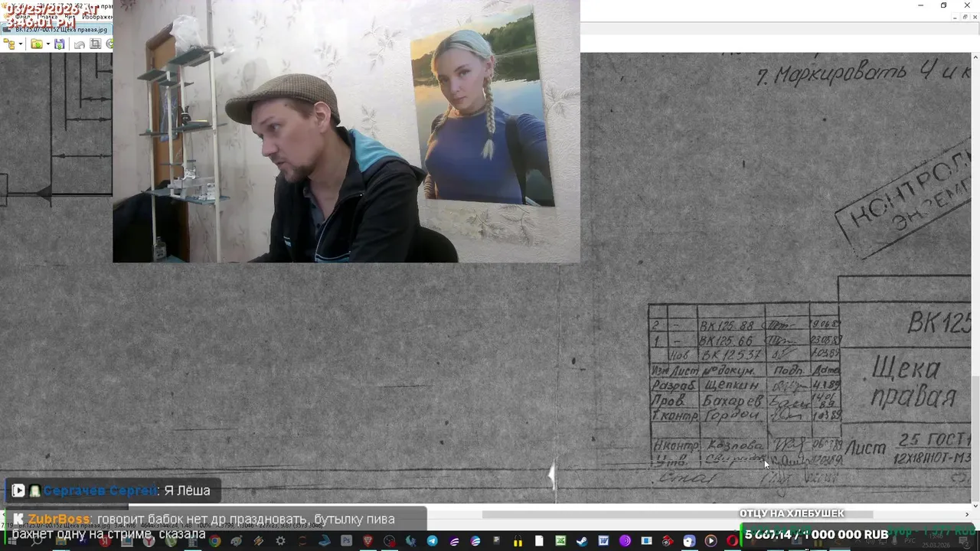Click the scroll up arrow
The height and width of the screenshot is (551, 980).
[x=975, y=57]
